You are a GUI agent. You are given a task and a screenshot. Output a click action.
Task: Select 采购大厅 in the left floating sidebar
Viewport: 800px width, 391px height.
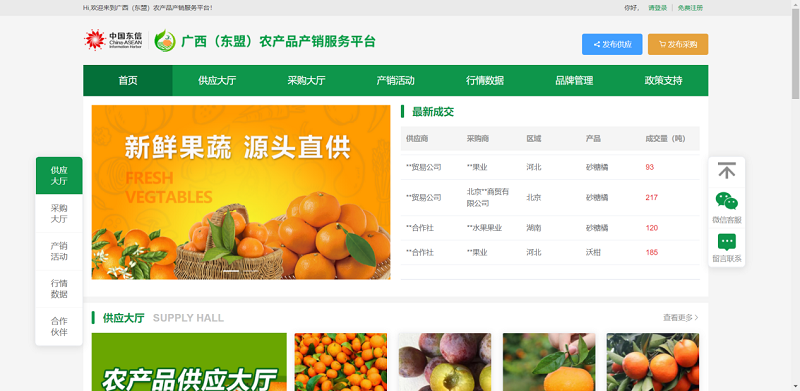[59, 213]
